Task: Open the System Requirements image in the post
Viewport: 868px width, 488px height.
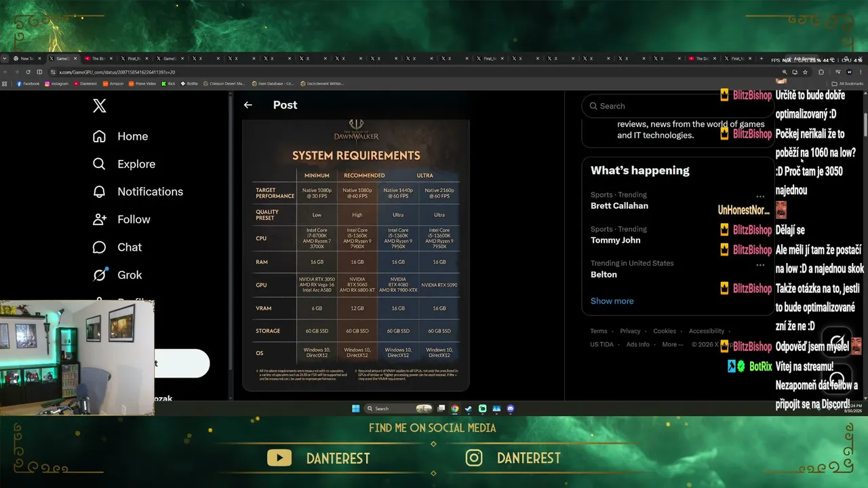Action: (x=356, y=256)
